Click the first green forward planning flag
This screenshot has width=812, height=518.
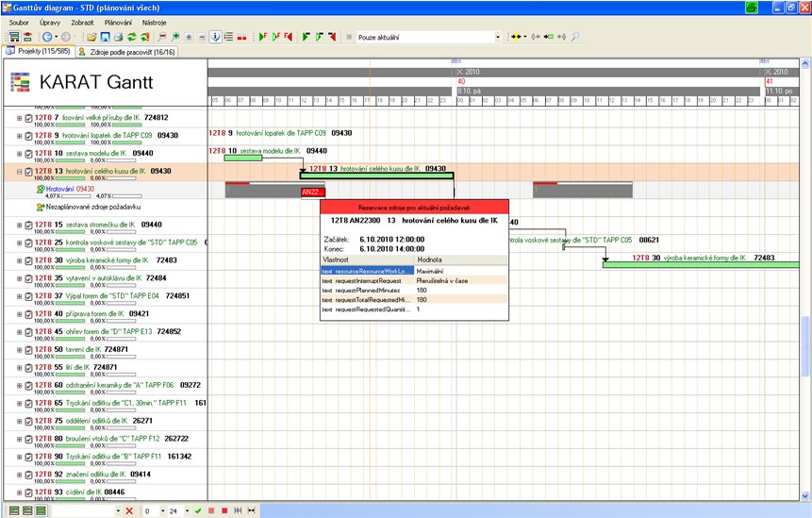[262, 37]
